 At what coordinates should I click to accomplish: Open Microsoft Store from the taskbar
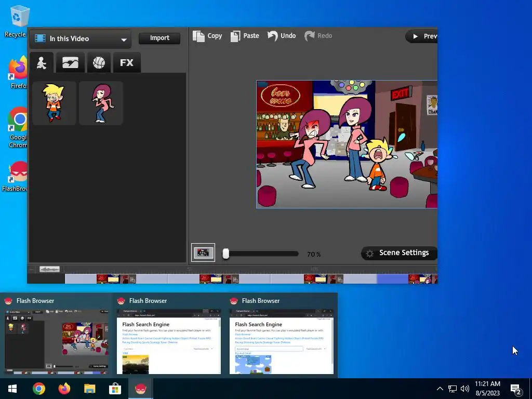click(x=115, y=389)
